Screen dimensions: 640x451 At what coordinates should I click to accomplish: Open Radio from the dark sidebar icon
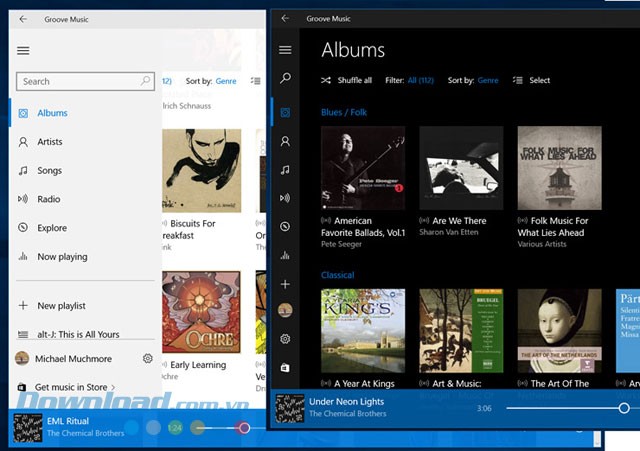tap(285, 198)
